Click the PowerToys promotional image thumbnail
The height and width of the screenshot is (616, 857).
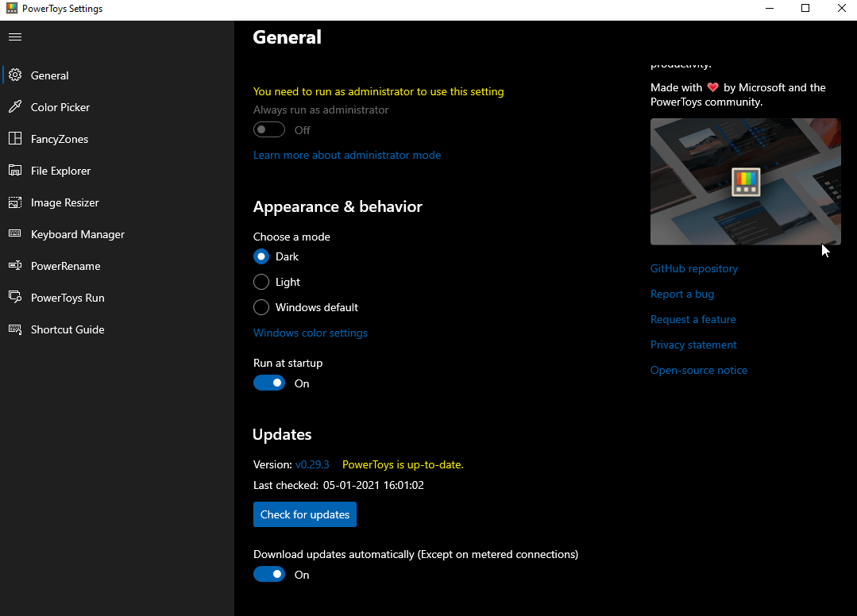click(x=745, y=182)
